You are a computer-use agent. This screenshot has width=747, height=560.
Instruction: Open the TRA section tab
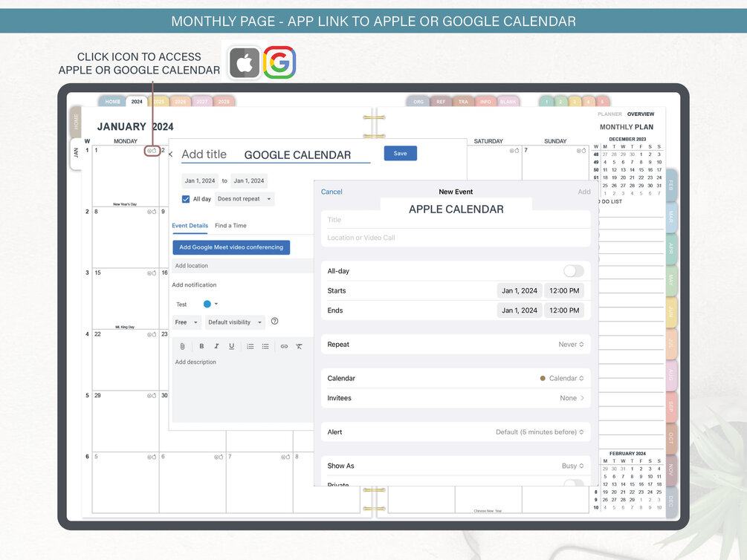point(463,102)
